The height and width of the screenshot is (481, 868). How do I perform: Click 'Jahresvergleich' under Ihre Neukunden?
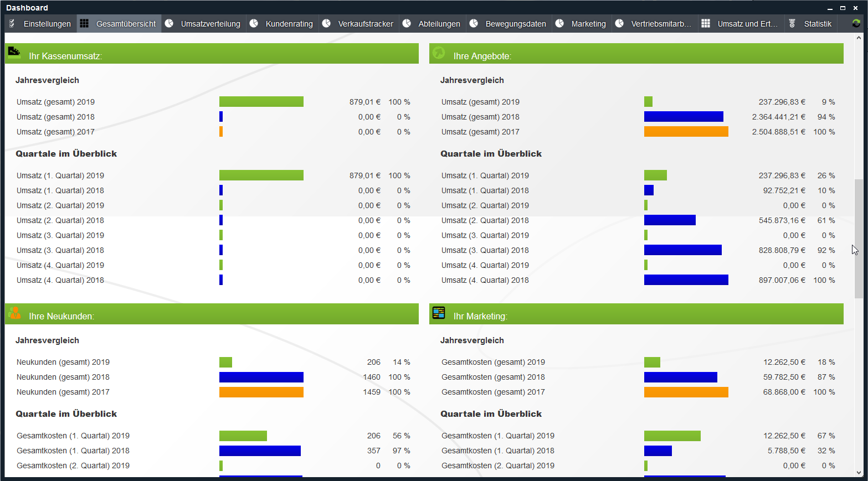47,340
